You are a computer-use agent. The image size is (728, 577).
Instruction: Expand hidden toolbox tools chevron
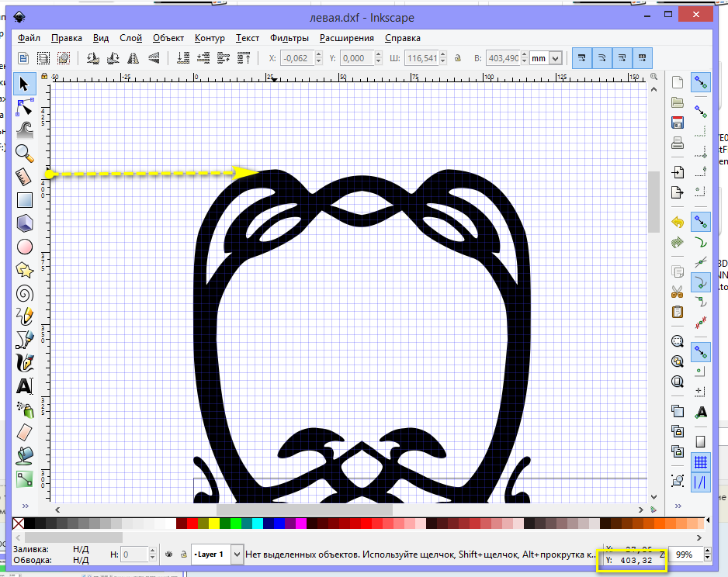25,506
